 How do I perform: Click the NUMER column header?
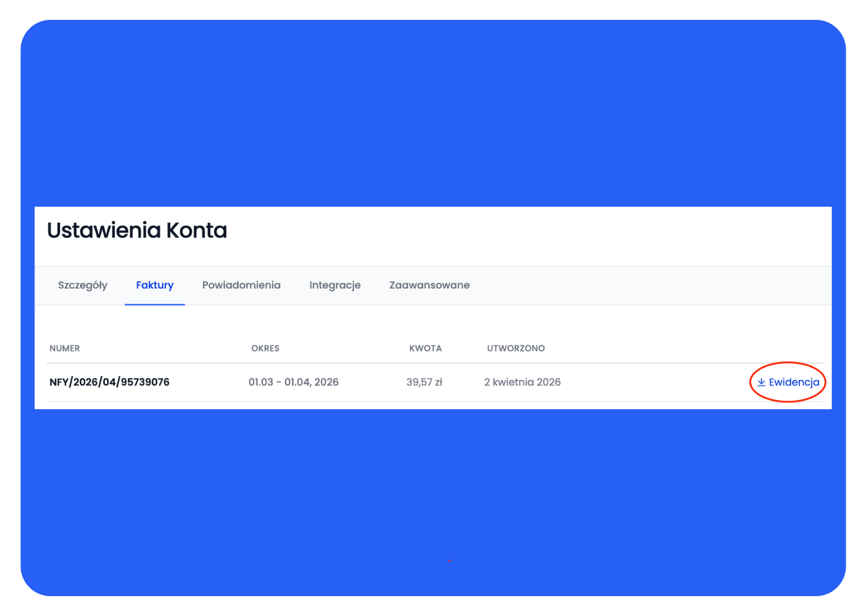coord(64,348)
